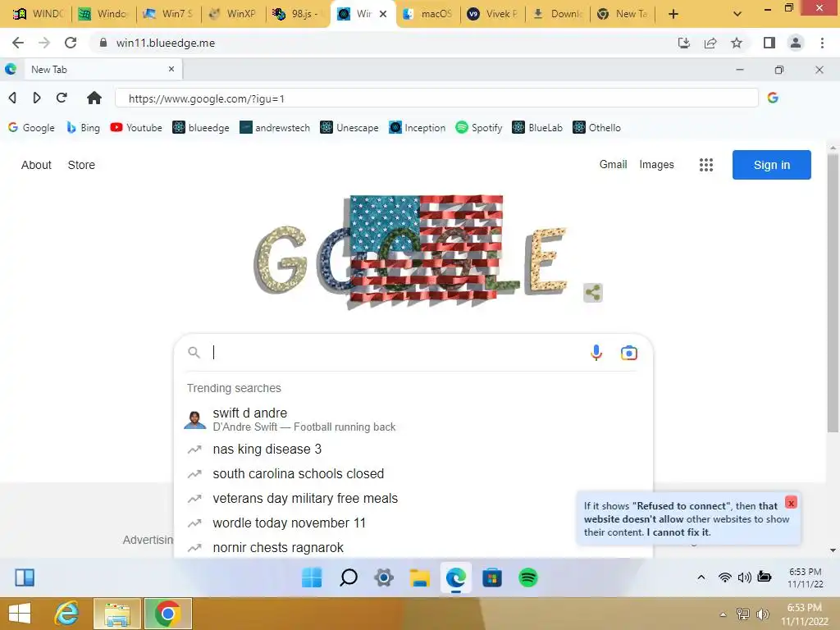Viewport: 840px width, 630px height.
Task: Open Chrome three-dot menu
Action: [x=822, y=43]
